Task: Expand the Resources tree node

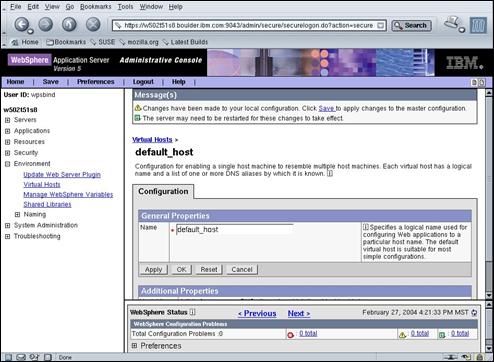Action: coord(7,142)
